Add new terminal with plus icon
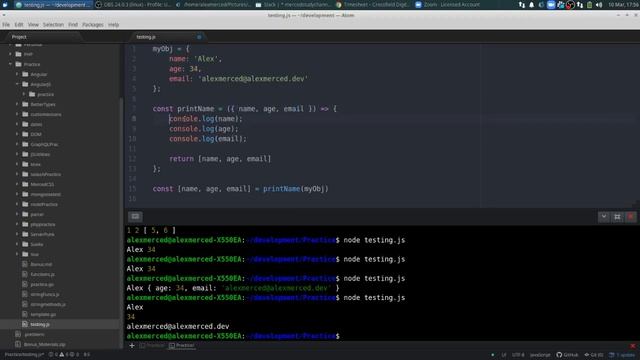Viewport: 640px width, 360px height. [132, 346]
